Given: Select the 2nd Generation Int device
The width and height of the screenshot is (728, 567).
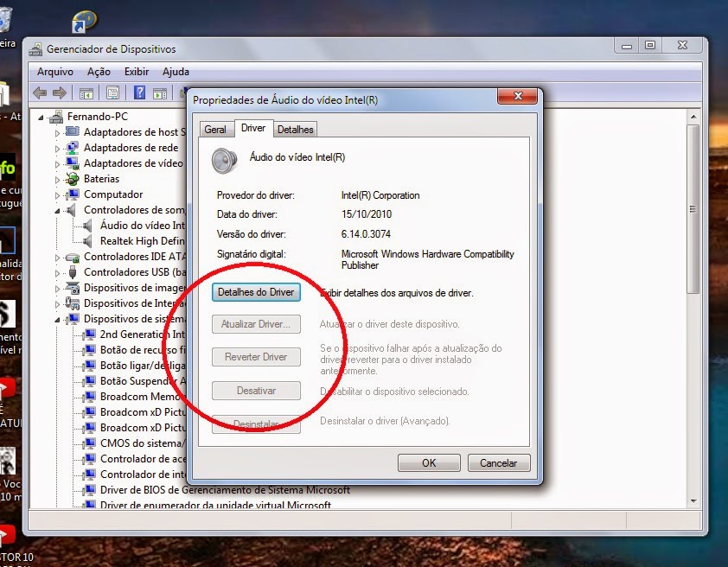Looking at the screenshot, I should pos(143,334).
